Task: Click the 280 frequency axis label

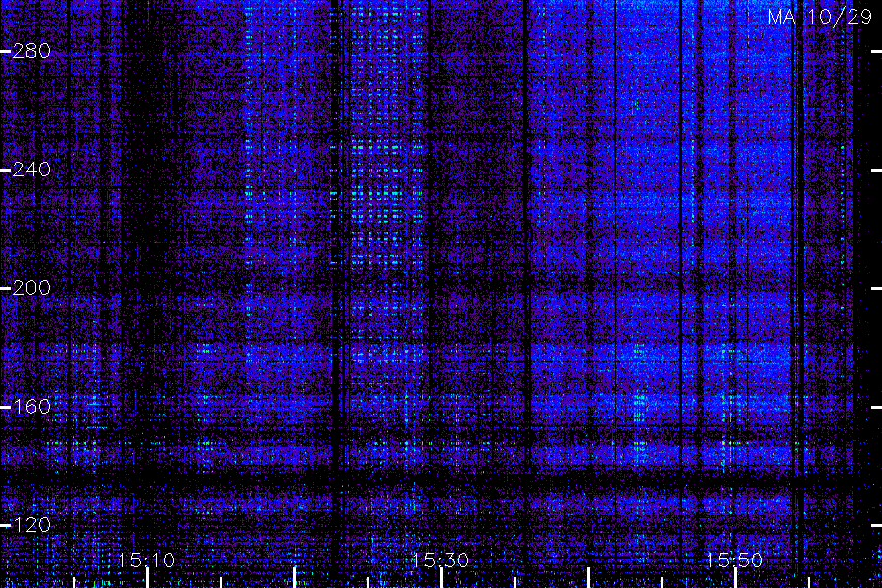Action: click(31, 51)
